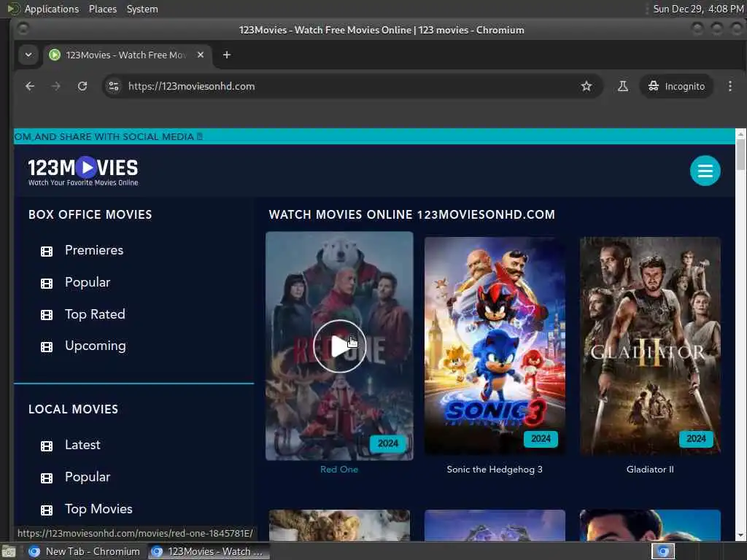Click 2024 badge on Sonic 3 poster
The width and height of the screenshot is (747, 560).
pyautogui.click(x=541, y=438)
